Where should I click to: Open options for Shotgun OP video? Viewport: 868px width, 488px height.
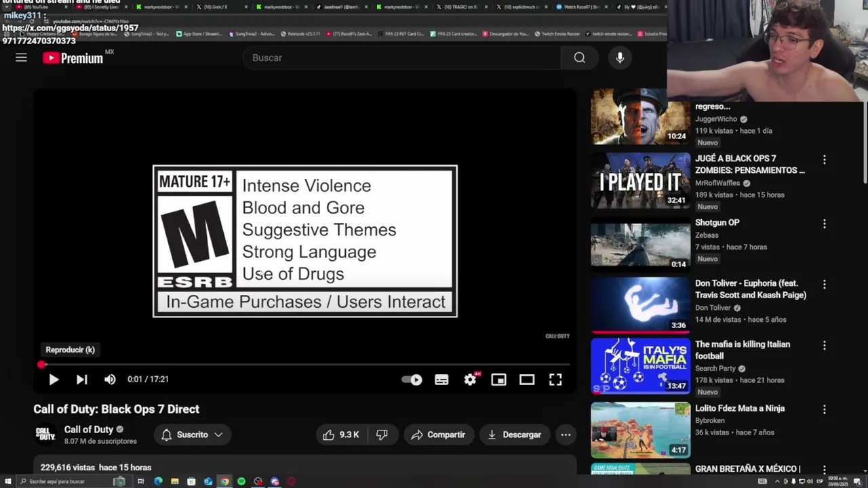click(825, 224)
